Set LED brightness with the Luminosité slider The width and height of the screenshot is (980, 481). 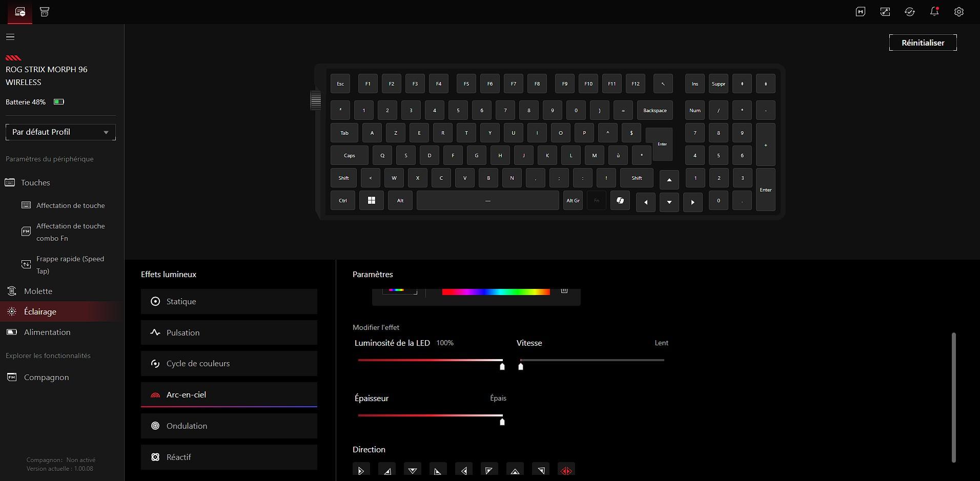pyautogui.click(x=502, y=366)
